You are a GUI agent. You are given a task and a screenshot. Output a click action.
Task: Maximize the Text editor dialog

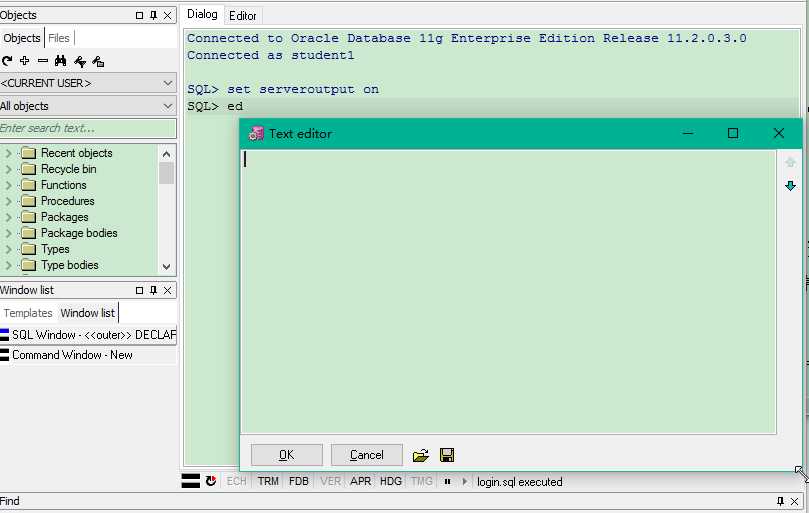pos(733,133)
